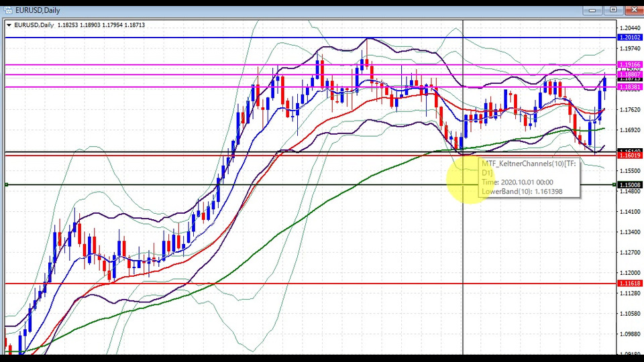Click the 1.13400 price scale value
Screen dimensions: 644x362
630,232
